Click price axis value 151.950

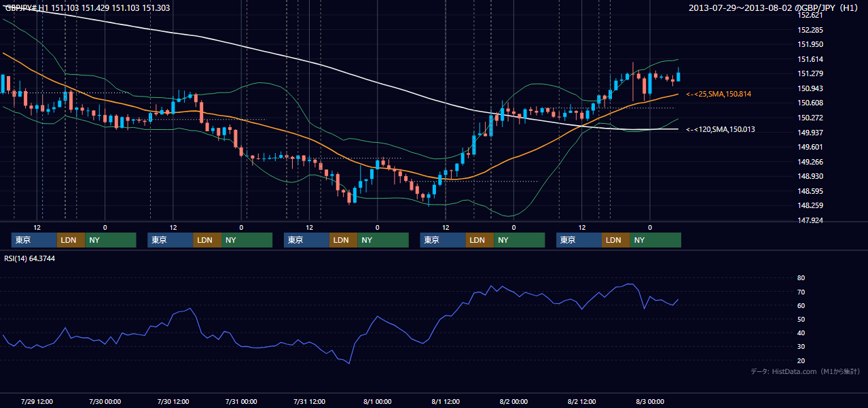(810, 45)
